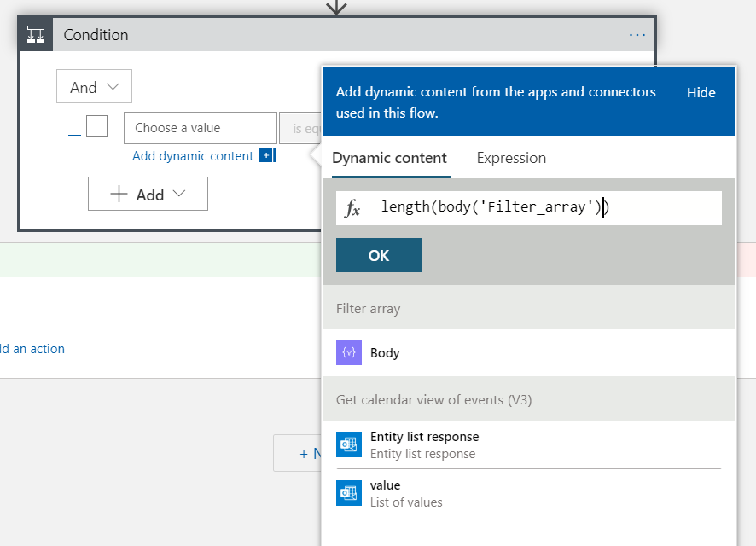Expand the And operator dropdown
756x546 pixels.
[x=94, y=87]
